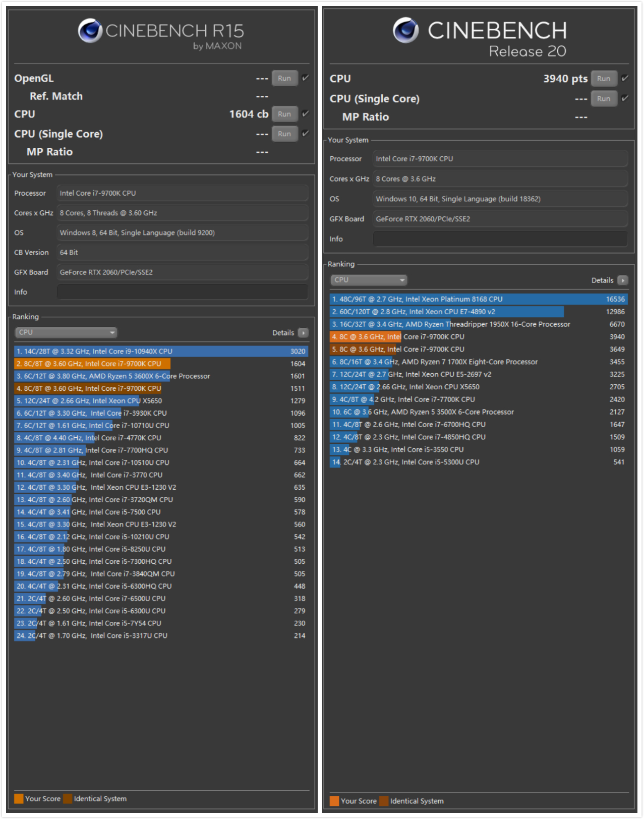644x819 pixels.
Task: Toggle the OpenGL test checkmark in R15
Action: point(305,78)
